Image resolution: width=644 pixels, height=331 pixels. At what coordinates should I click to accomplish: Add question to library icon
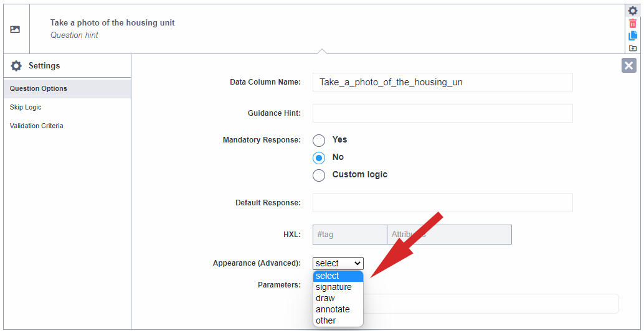[633, 48]
